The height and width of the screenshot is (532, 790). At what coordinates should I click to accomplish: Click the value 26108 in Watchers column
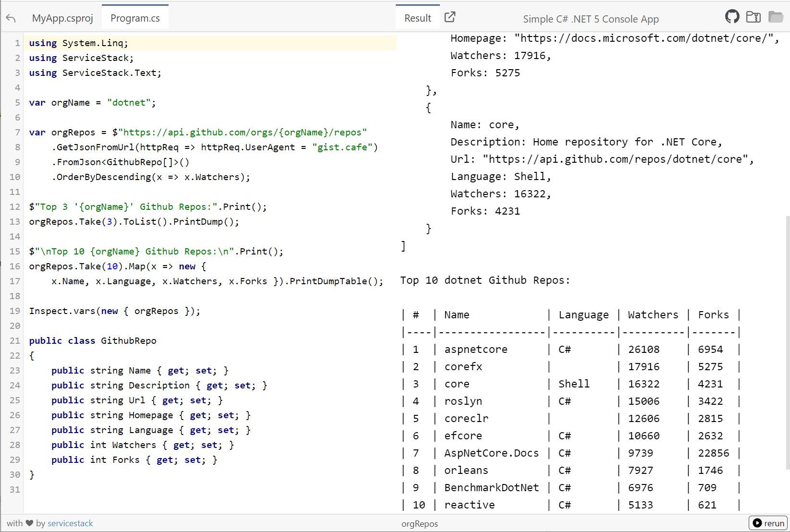point(644,349)
